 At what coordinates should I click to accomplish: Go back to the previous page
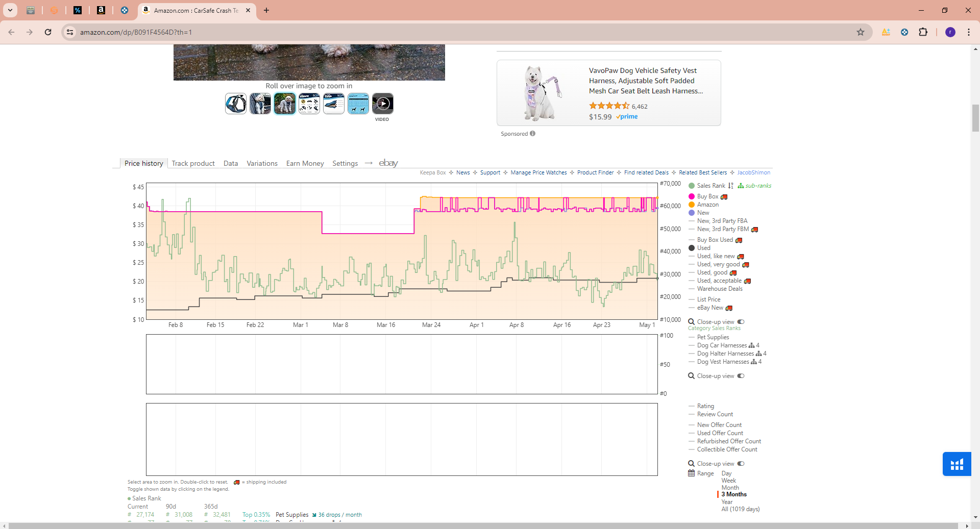click(x=11, y=32)
